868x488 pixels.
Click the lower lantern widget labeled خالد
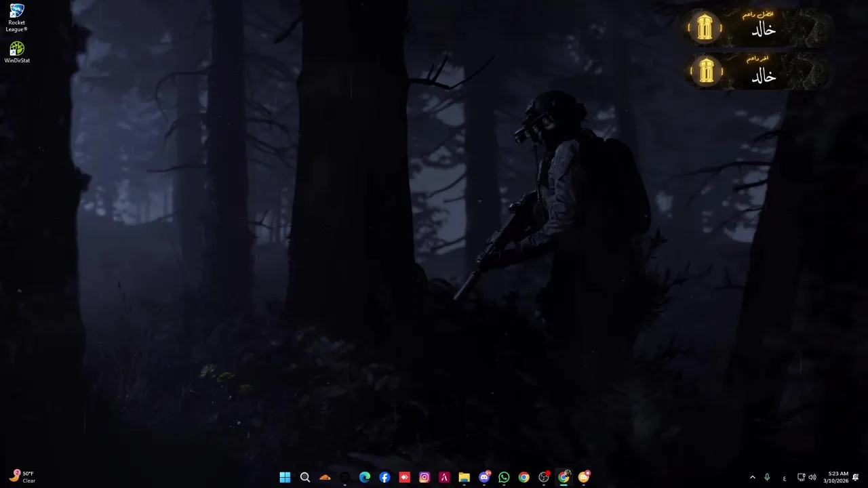758,70
